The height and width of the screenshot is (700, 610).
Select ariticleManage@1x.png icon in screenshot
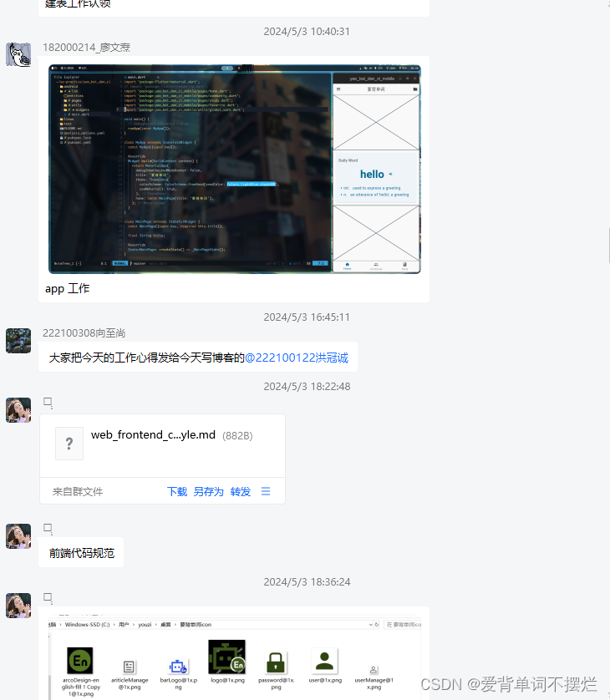click(x=129, y=667)
